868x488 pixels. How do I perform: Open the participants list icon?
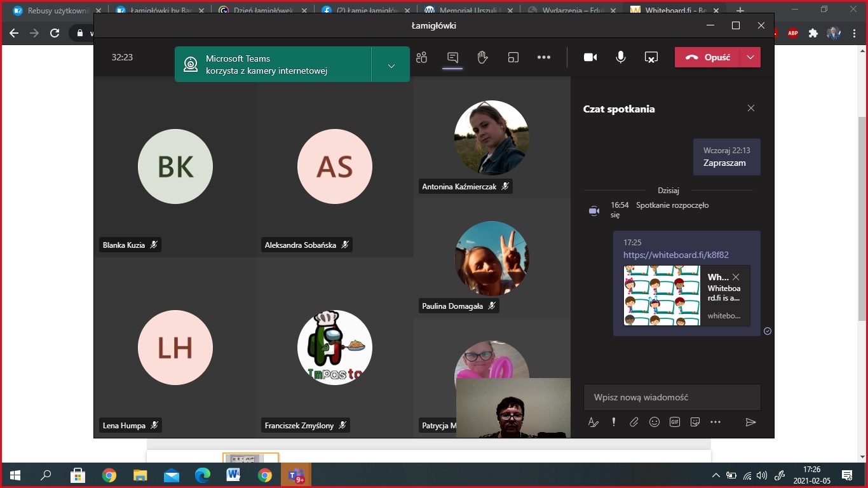[421, 58]
